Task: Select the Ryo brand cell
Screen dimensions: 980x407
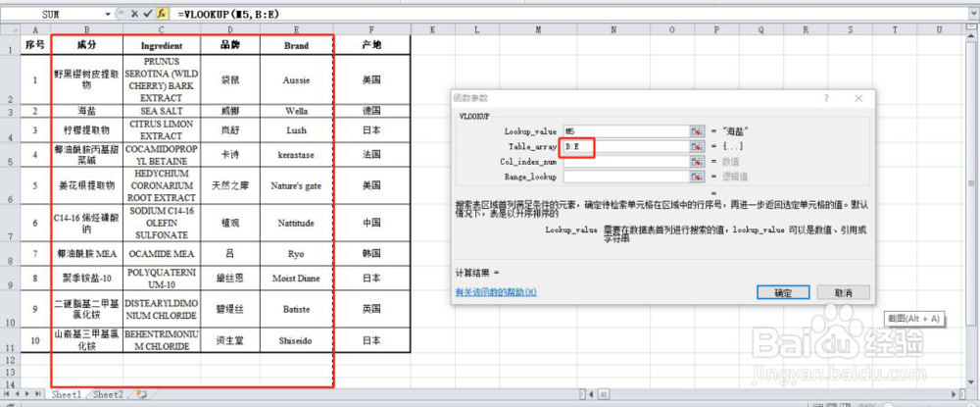Action: [x=296, y=254]
